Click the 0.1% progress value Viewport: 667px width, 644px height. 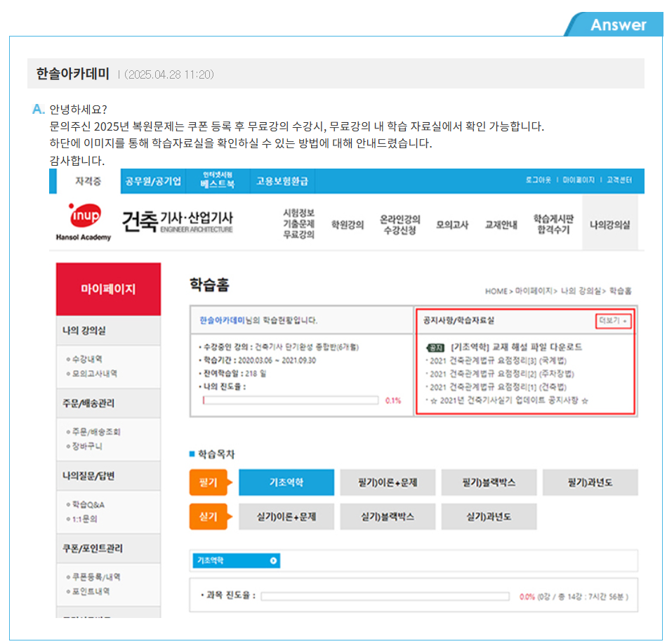tap(392, 400)
